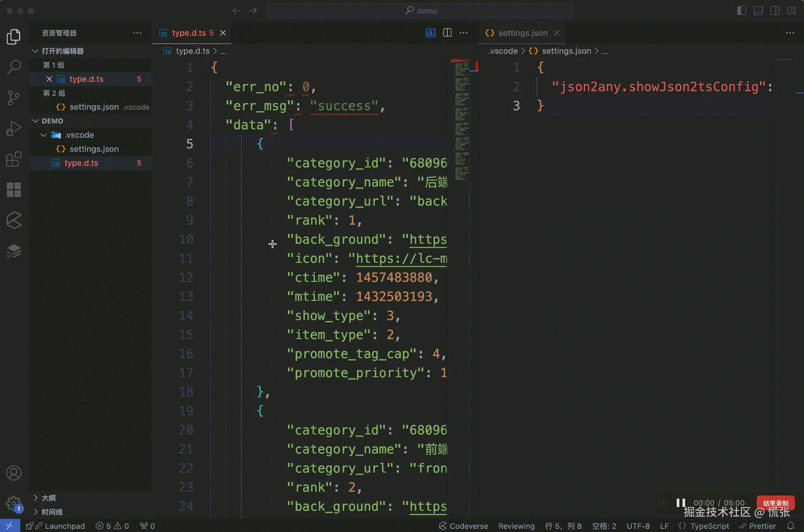Click line number 5 in type.d.ts gutter
The image size is (804, 532).
[x=190, y=144]
